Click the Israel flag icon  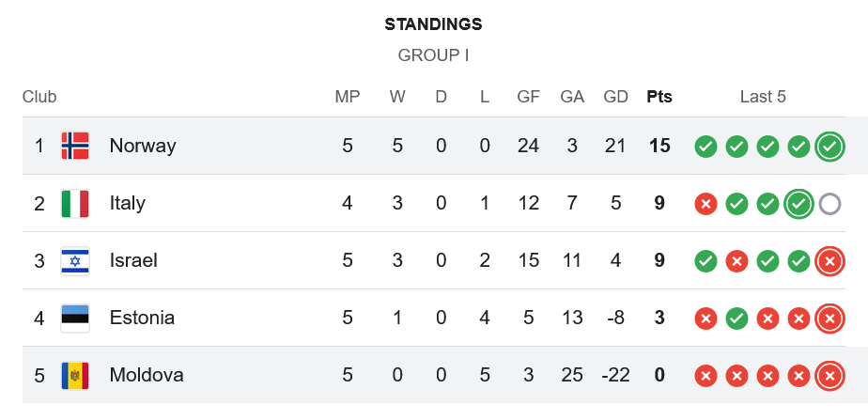click(x=75, y=260)
